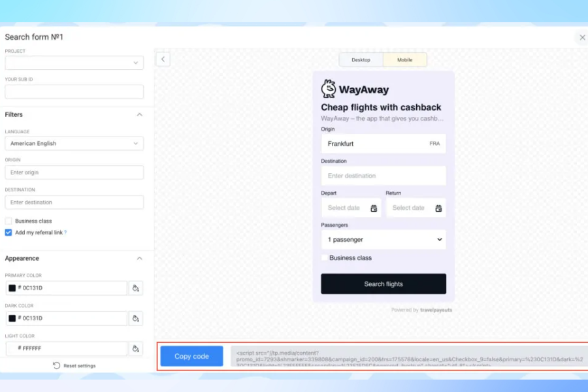This screenshot has height=392, width=588.
Task: Open the Project dropdown
Action: (x=74, y=63)
